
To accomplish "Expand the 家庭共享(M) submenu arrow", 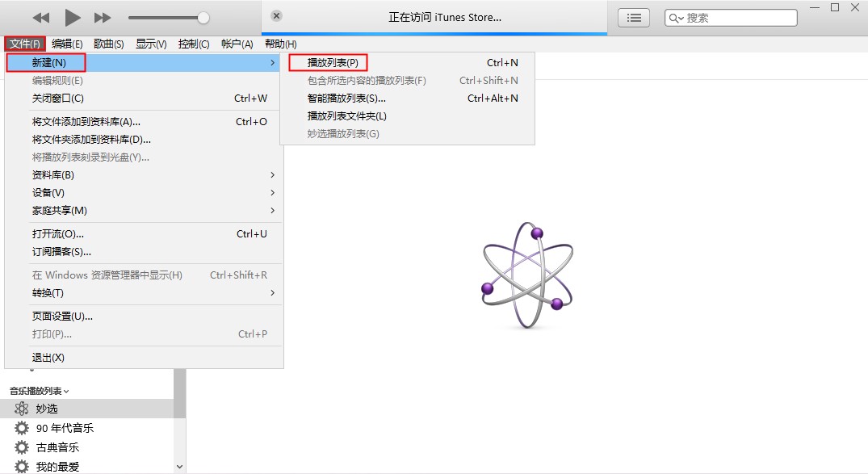I will coord(272,211).
